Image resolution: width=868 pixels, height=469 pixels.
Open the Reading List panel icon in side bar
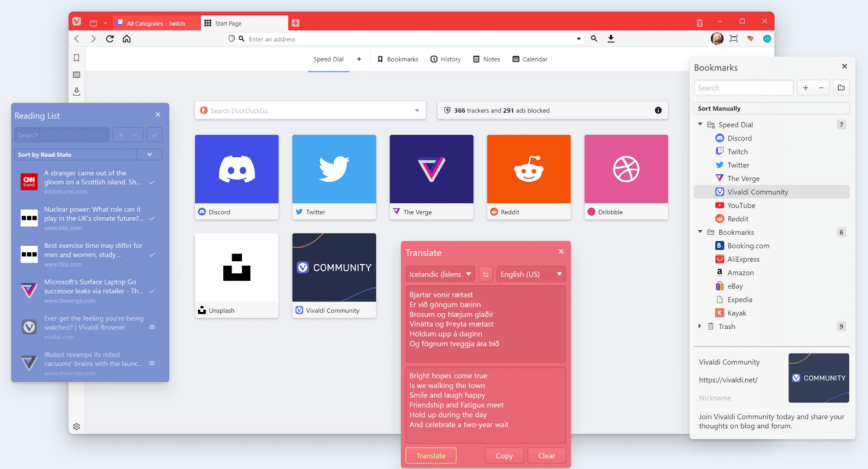click(x=76, y=74)
